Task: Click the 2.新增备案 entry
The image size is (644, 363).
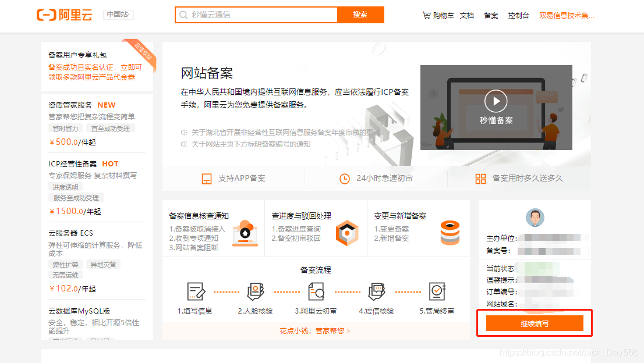Action: [x=391, y=239]
